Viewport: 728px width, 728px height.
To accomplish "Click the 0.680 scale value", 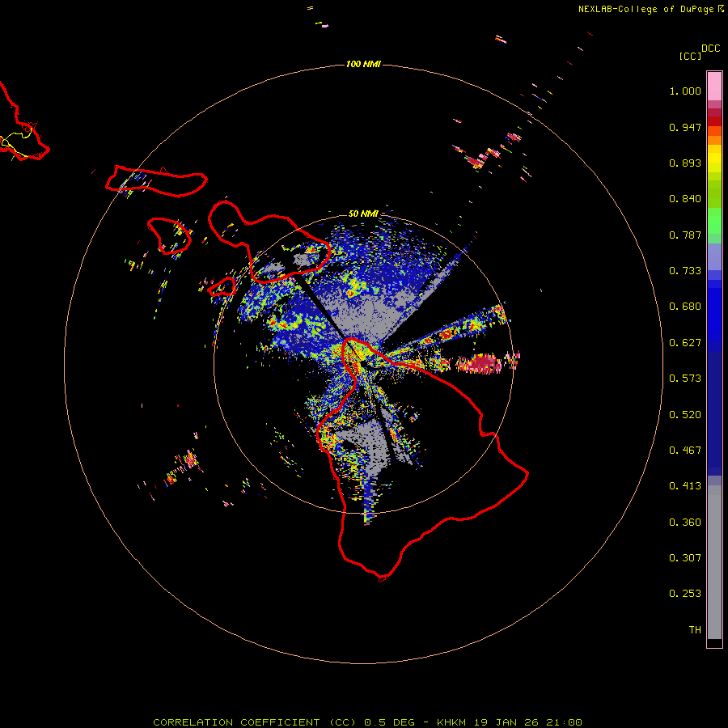I will [685, 307].
